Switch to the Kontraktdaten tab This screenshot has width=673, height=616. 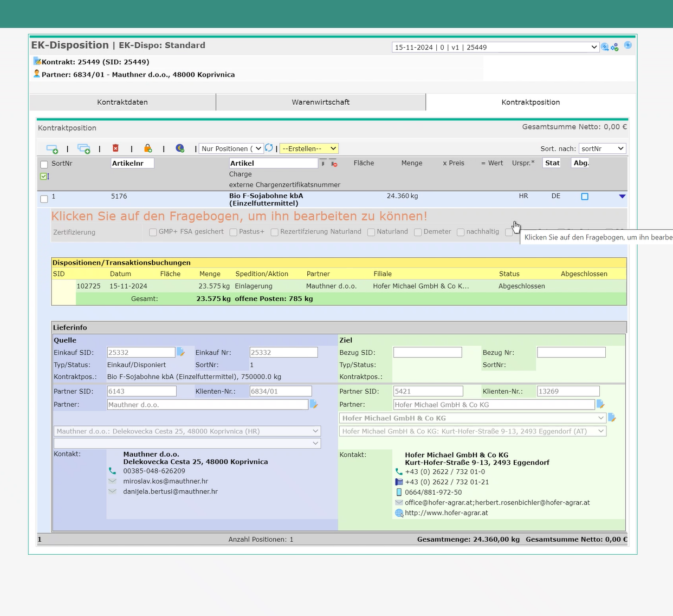[122, 102]
